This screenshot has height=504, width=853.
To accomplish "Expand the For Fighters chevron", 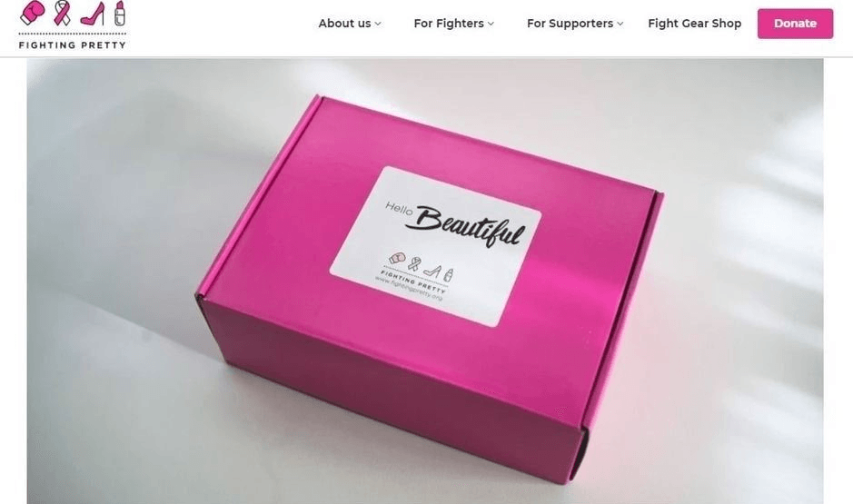I will pos(491,24).
